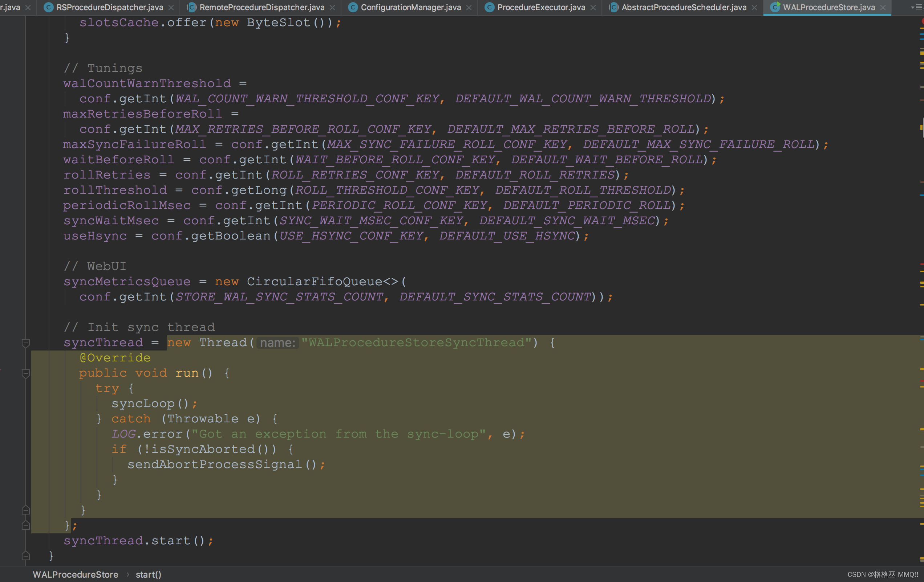Collapse the syncThread anonymous Thread block
The image size is (924, 582).
[x=26, y=343]
